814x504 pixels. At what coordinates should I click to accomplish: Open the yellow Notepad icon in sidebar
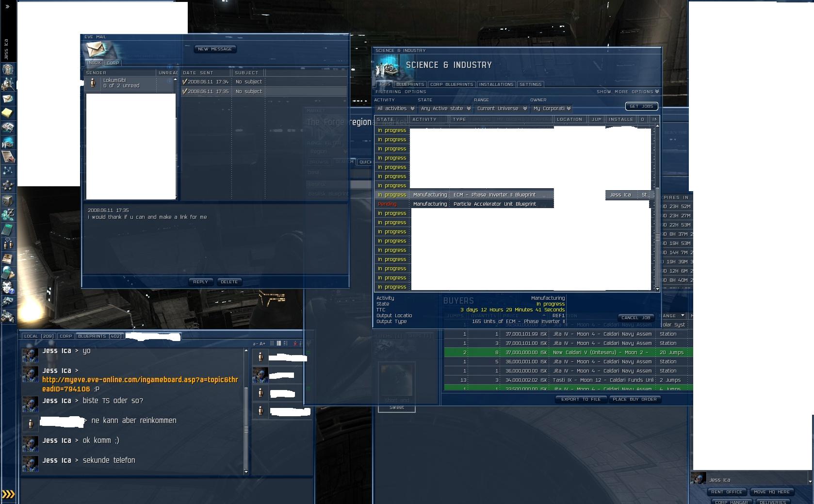point(8,113)
